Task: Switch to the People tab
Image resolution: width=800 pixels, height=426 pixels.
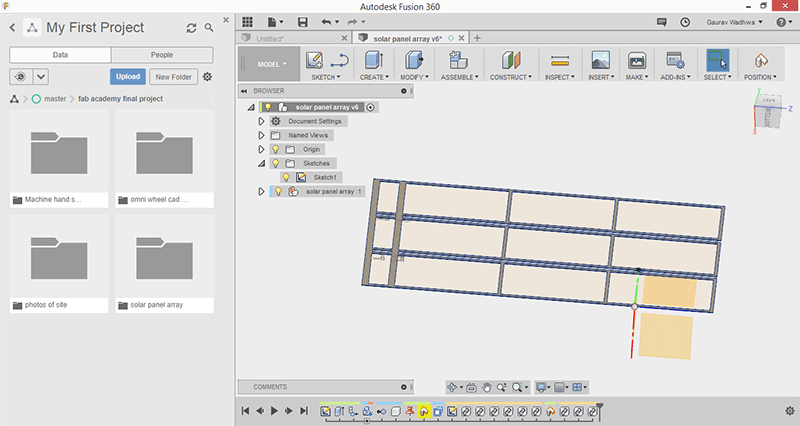Action: tap(161, 55)
